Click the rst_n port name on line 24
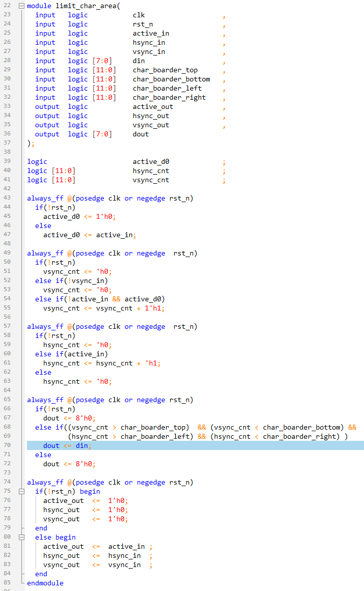364x591 pixels. pos(143,24)
